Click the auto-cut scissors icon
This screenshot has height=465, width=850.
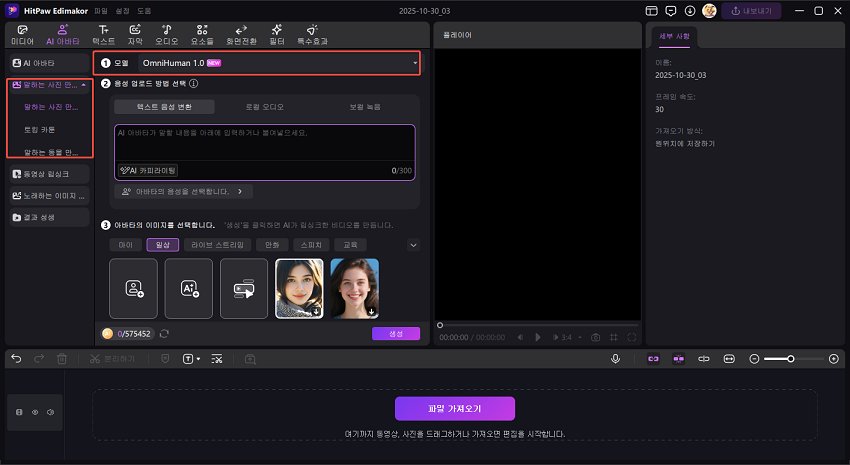tap(217, 359)
